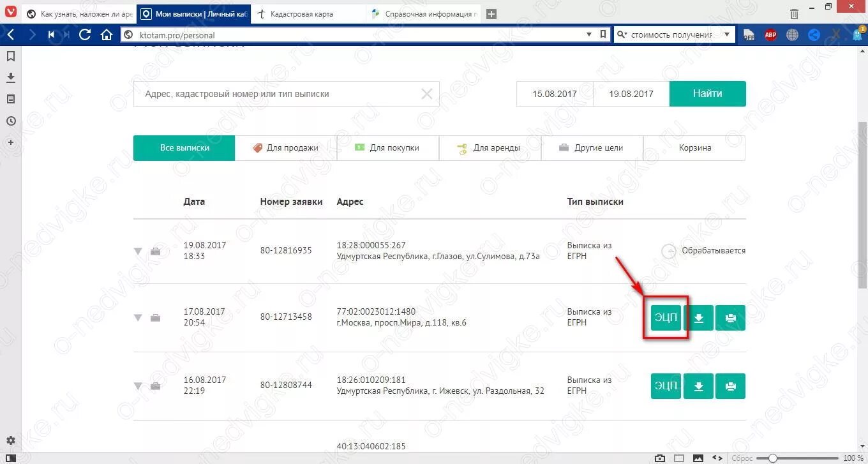Click the briefcase icon for request 80-12816935

coord(155,251)
